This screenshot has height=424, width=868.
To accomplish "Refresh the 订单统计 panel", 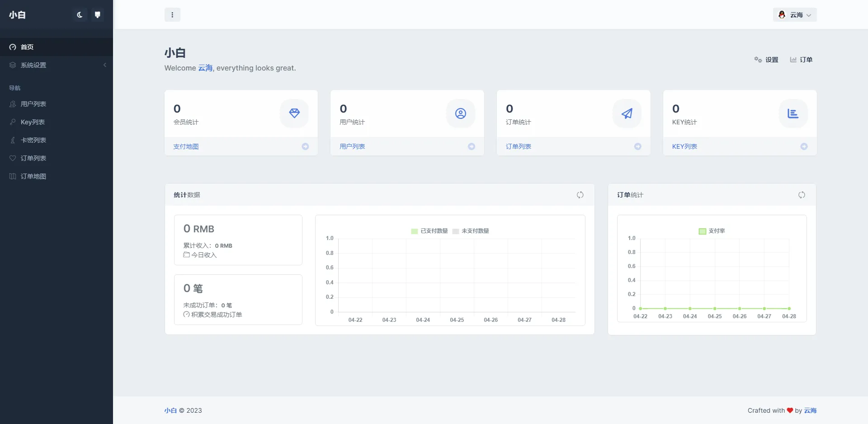I will tap(802, 195).
